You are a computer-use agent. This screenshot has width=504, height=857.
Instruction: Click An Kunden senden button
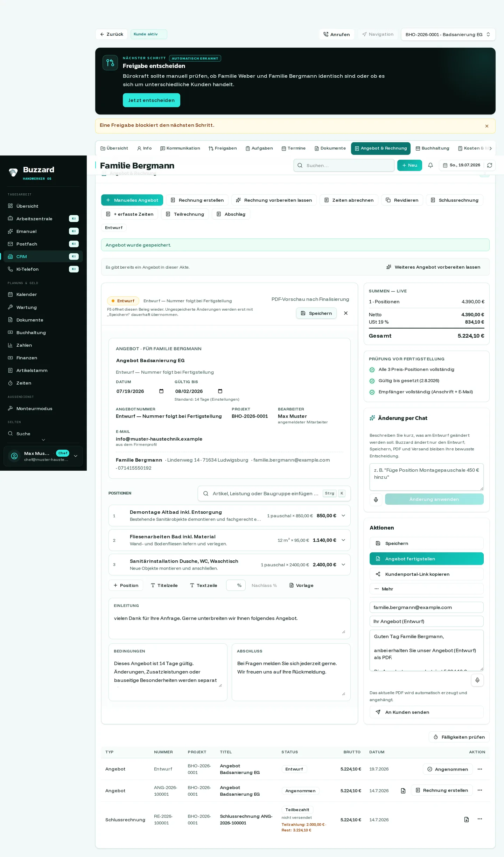pos(426,712)
